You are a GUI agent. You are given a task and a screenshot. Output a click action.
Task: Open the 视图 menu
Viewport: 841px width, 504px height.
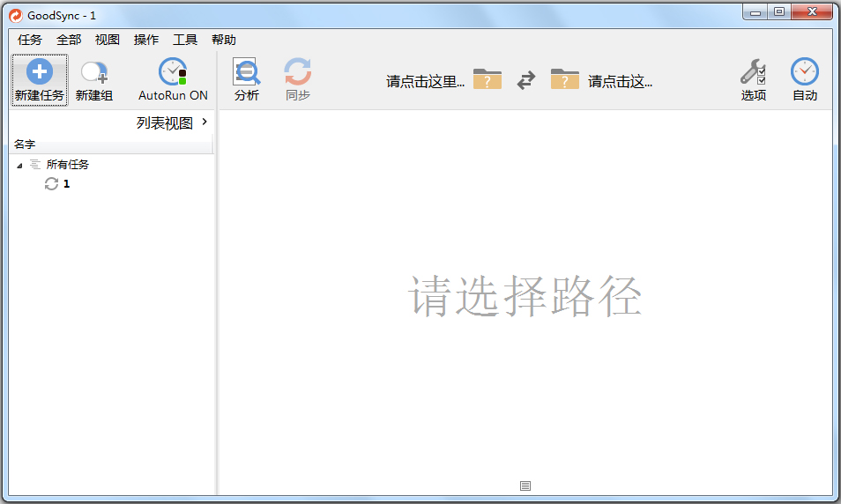click(108, 40)
